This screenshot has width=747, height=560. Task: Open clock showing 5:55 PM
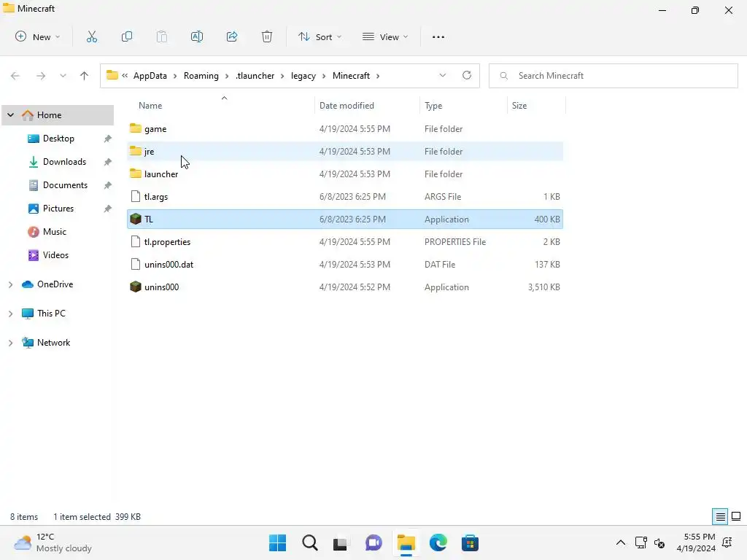696,542
